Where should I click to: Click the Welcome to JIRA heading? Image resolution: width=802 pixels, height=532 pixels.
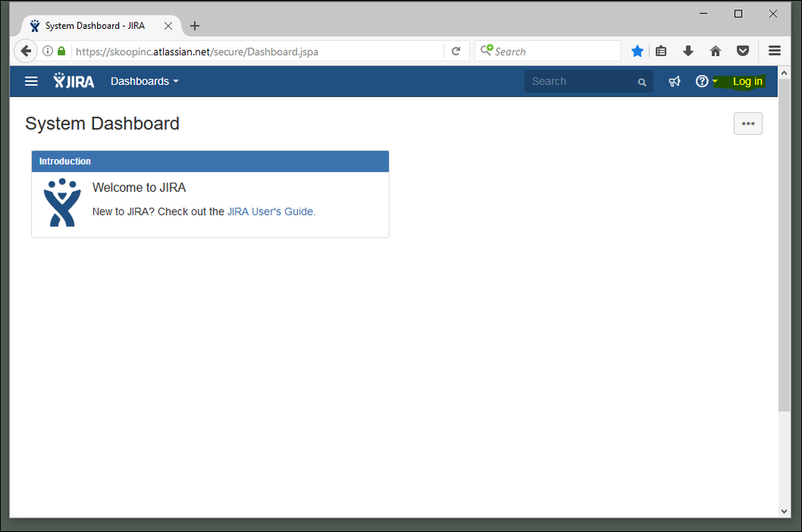[139, 188]
